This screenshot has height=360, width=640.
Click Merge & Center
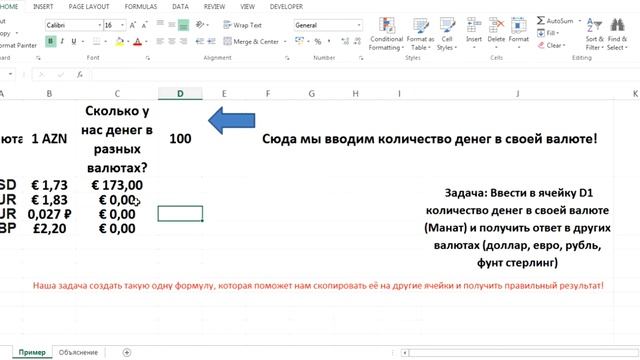click(x=251, y=41)
